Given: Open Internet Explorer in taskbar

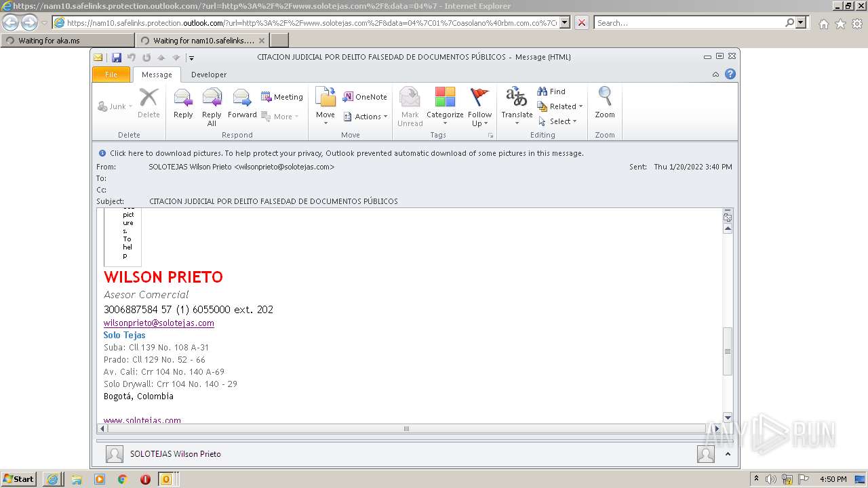Looking at the screenshot, I should [52, 479].
